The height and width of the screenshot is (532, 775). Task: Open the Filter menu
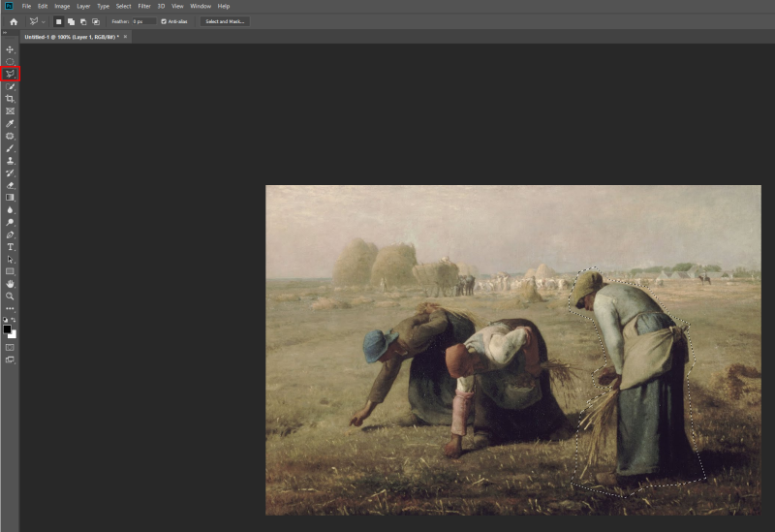tap(143, 7)
